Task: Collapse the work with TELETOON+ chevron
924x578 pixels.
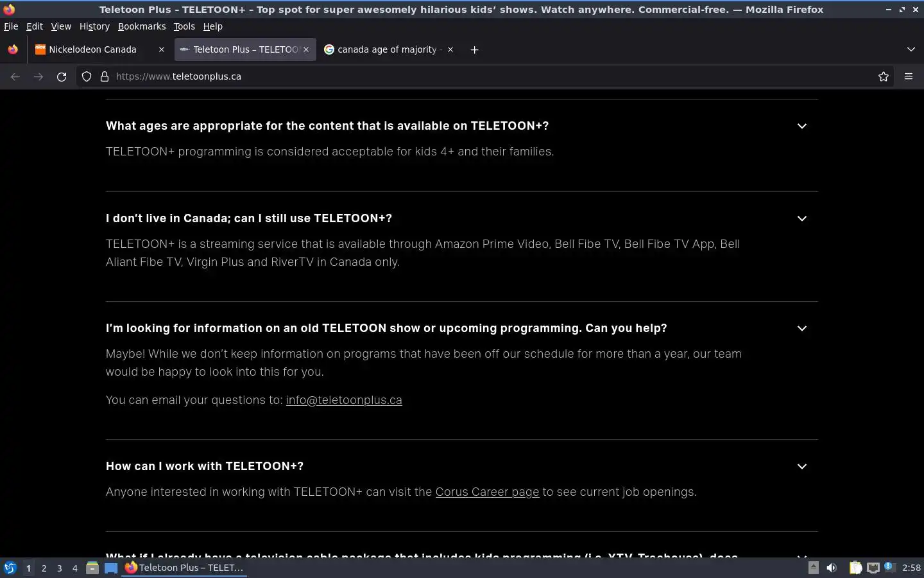Action: point(802,466)
